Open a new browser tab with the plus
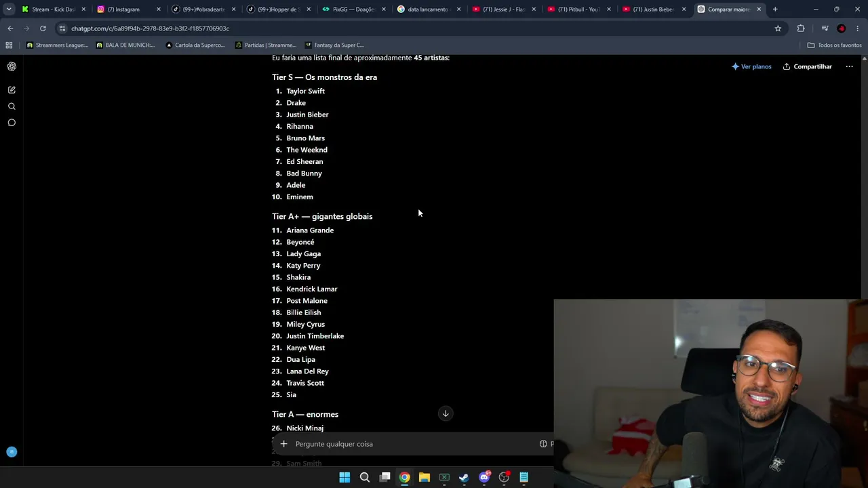 click(775, 9)
